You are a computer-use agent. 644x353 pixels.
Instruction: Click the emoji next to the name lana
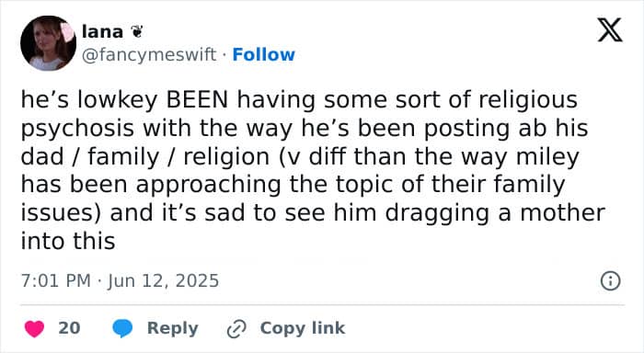click(136, 31)
